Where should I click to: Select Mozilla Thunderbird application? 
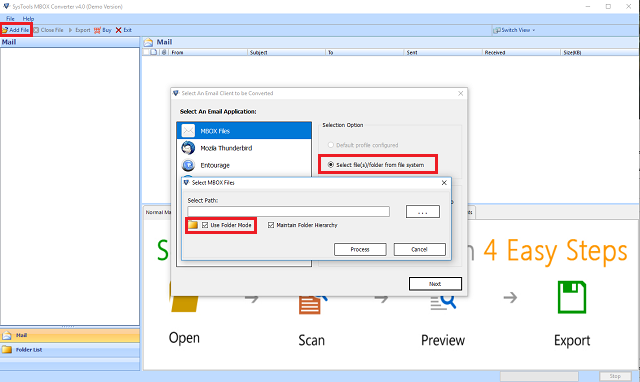pos(244,148)
